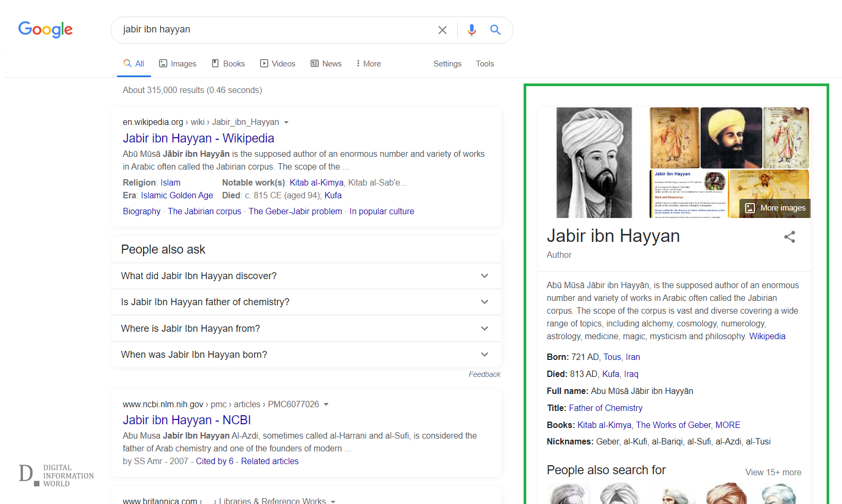The height and width of the screenshot is (504, 842).
Task: Open the Wikipedia result URL dropdown arrow
Action: point(287,122)
